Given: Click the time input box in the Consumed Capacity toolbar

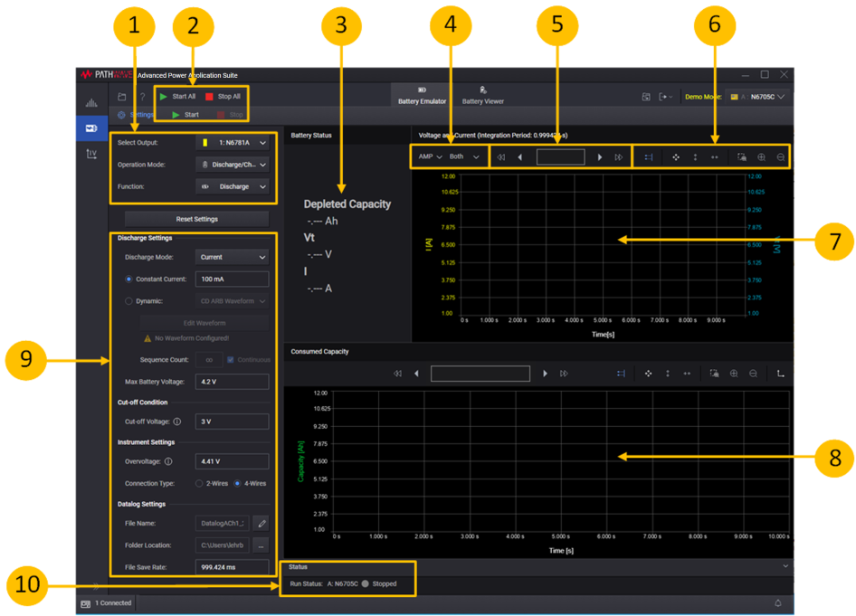Looking at the screenshot, I should [480, 374].
